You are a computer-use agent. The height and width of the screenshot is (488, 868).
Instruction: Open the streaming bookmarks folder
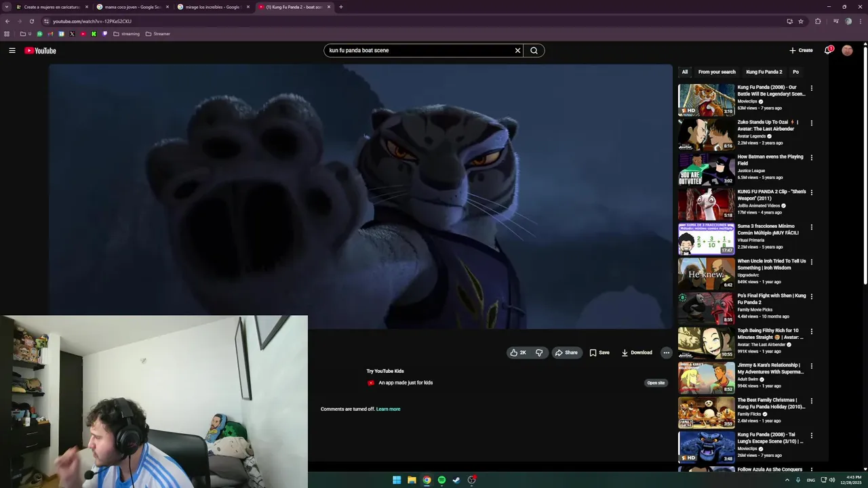coord(126,34)
